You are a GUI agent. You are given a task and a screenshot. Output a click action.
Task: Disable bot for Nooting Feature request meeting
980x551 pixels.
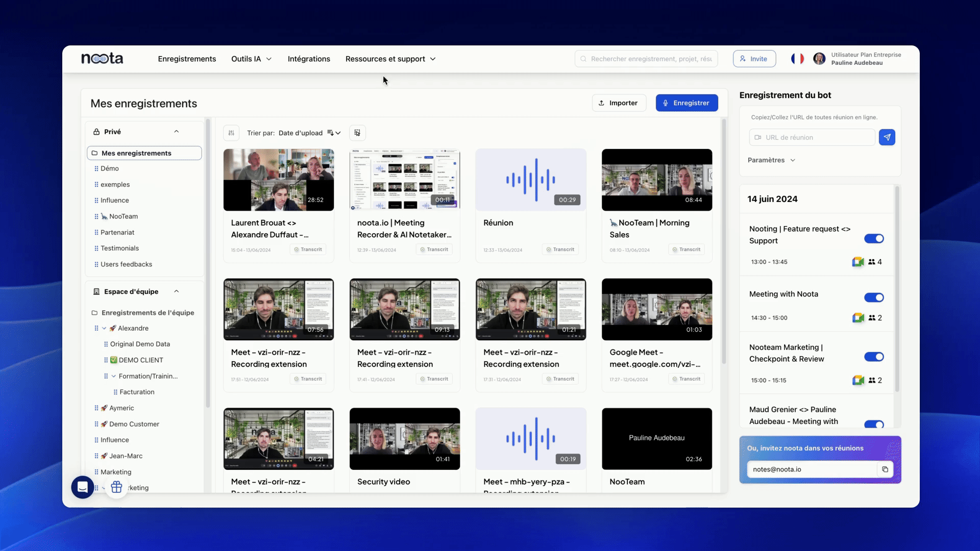point(874,239)
